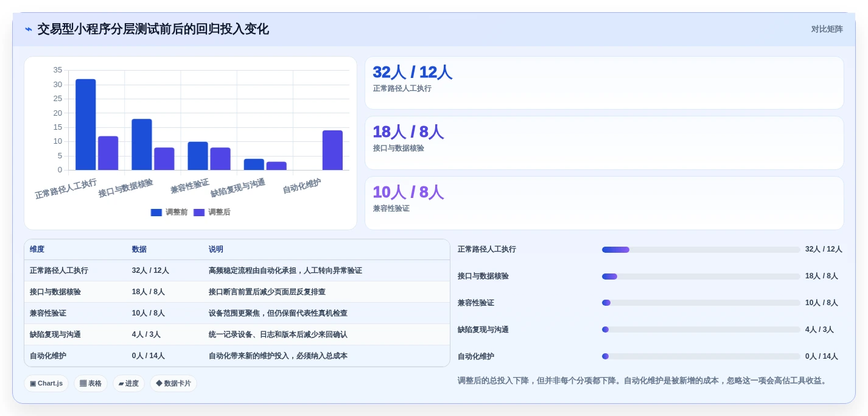Click the 调整后 bar for 自动化维护
This screenshot has width=868, height=416.
332,150
